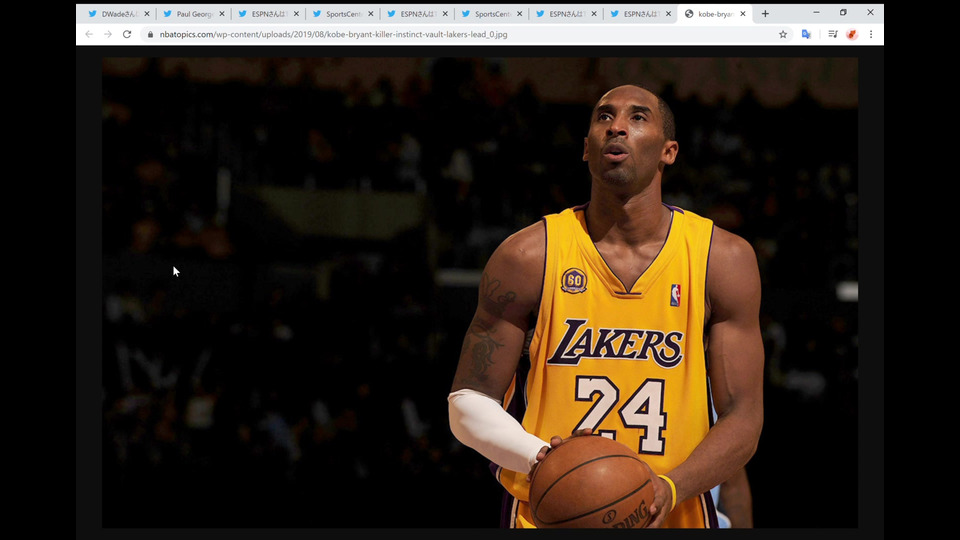Switch to the DWade Twitter tab
This screenshot has height=540, width=960.
coord(117,14)
